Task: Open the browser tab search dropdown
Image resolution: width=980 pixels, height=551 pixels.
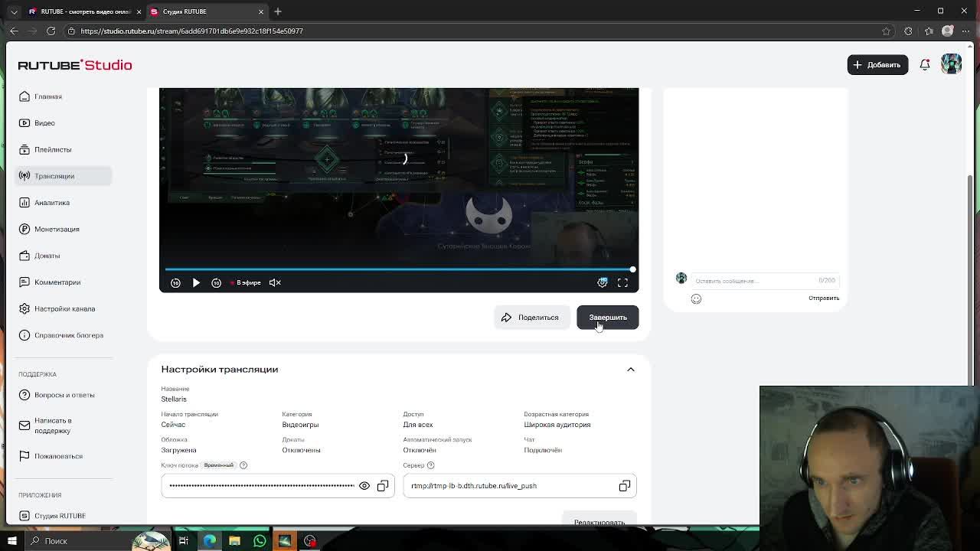Action: tap(14, 11)
